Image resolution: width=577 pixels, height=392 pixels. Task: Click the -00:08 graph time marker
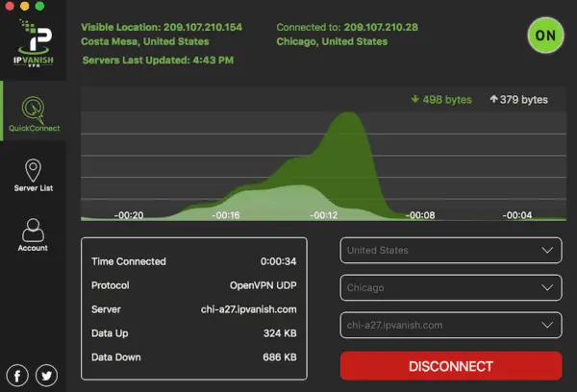pyautogui.click(x=420, y=215)
